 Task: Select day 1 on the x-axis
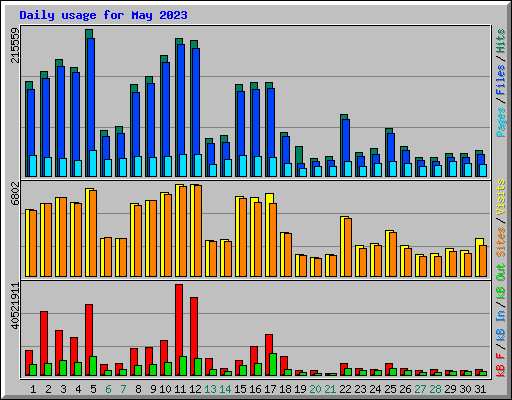[x=33, y=389]
